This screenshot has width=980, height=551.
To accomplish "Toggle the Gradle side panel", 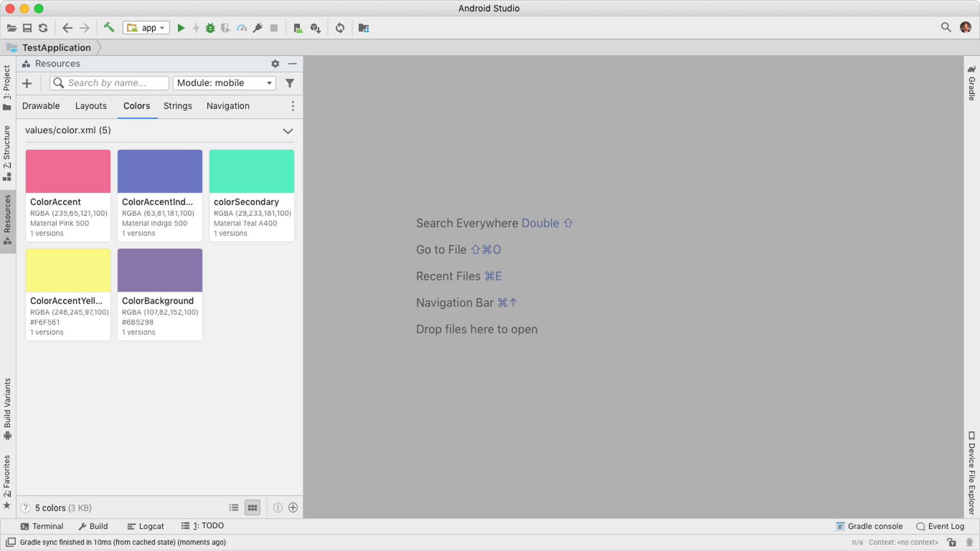I will [x=972, y=83].
